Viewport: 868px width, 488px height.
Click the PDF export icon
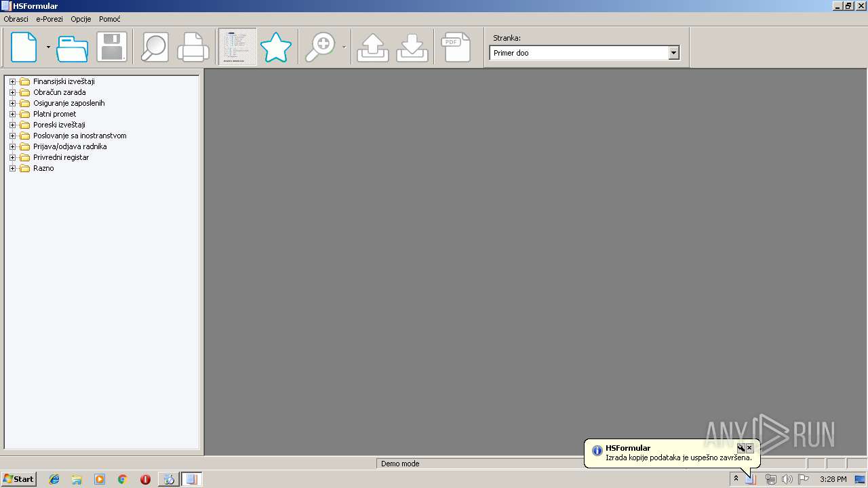[x=456, y=47]
